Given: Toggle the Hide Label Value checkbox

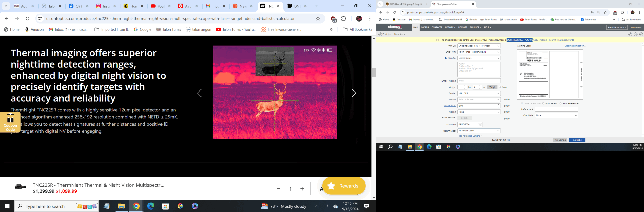Looking at the screenshot, I should [522, 104].
